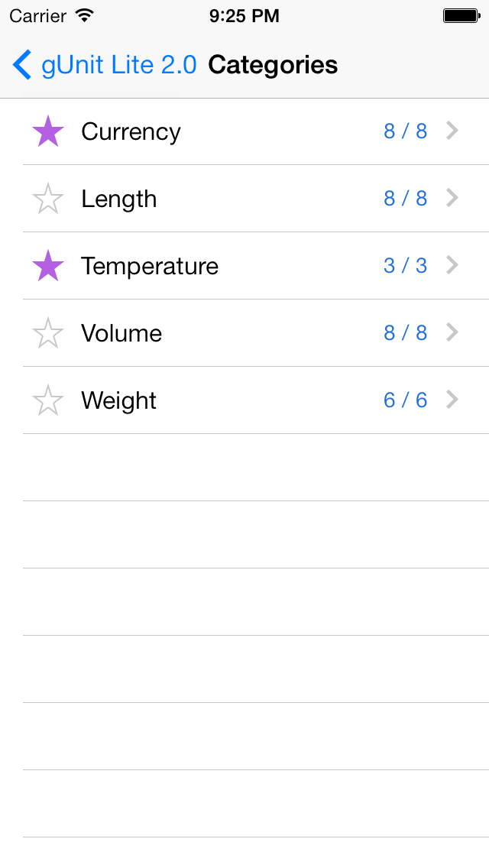Click the Temperature 3 / 3 count

pos(406,266)
